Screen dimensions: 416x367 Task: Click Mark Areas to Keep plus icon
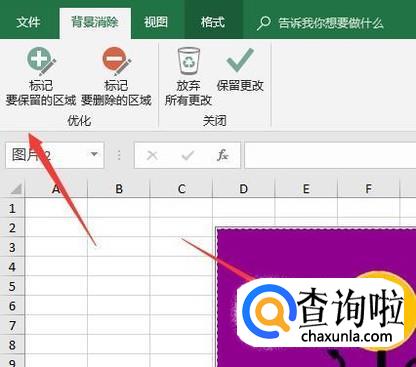pos(41,61)
